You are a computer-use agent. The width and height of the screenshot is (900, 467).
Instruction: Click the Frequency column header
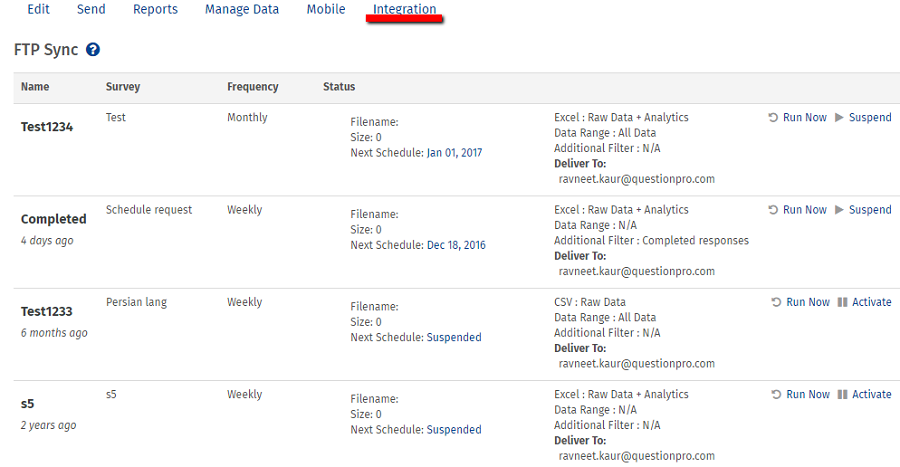(252, 87)
